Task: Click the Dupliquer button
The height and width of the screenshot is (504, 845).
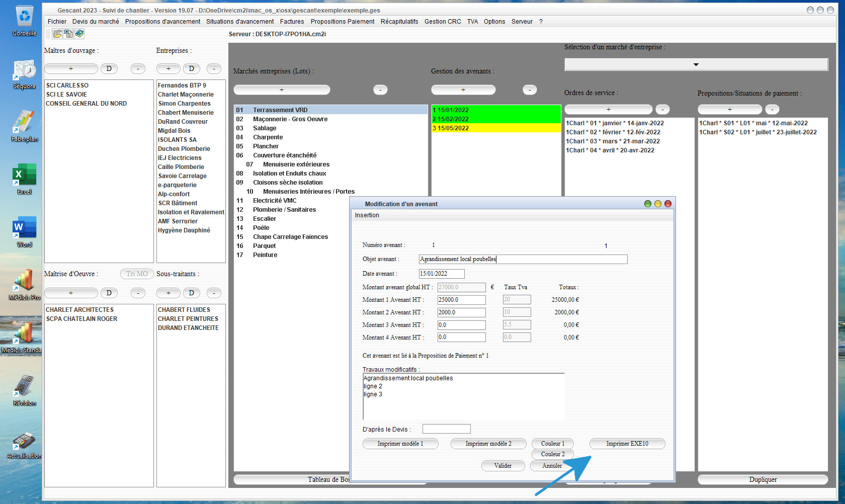Action: click(x=763, y=480)
